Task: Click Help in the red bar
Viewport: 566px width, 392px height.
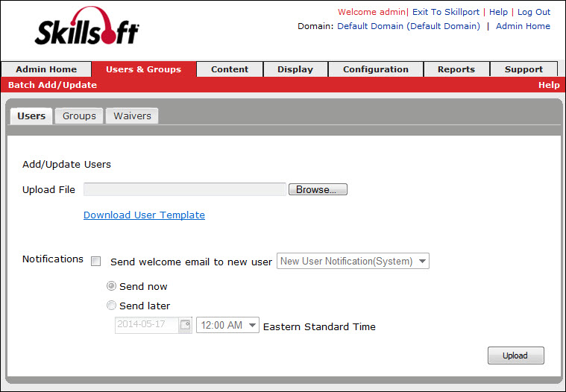Action: pyautogui.click(x=549, y=85)
